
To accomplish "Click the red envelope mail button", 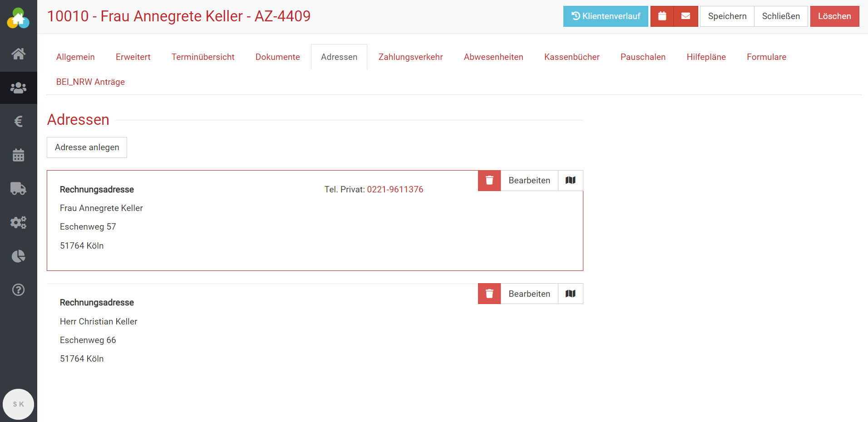I will coord(686,16).
